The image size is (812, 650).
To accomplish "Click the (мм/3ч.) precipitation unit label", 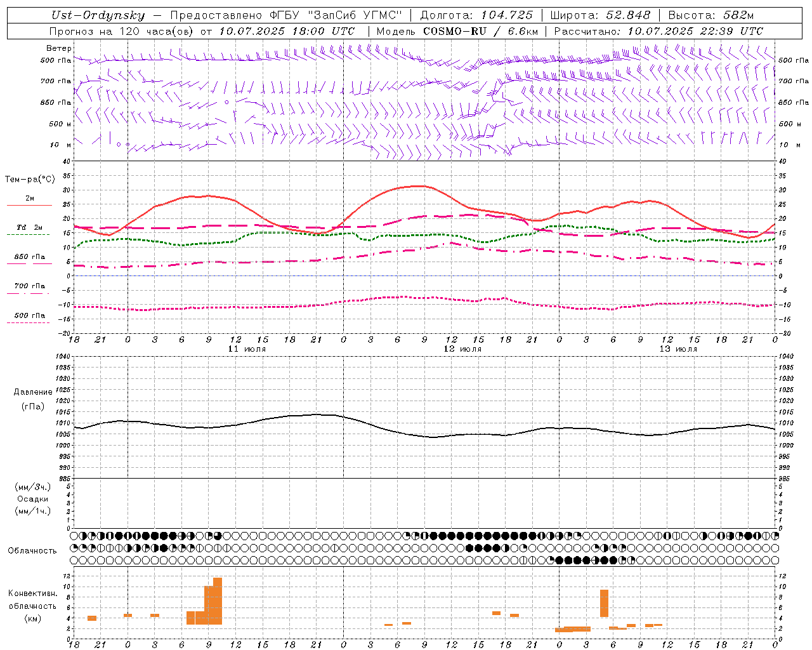I will click(33, 487).
